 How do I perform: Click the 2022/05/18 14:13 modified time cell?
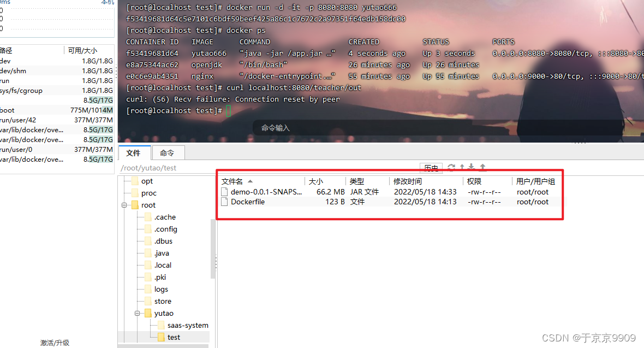coord(425,202)
